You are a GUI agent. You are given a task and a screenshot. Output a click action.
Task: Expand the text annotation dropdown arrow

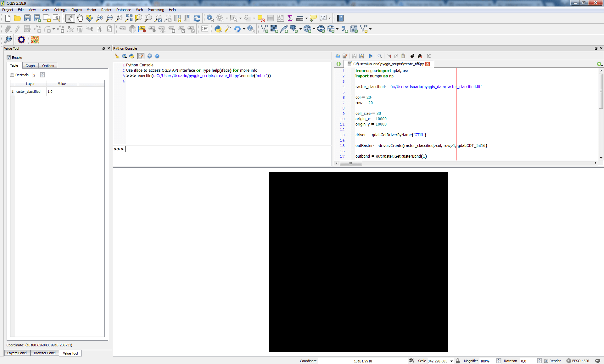330,18
